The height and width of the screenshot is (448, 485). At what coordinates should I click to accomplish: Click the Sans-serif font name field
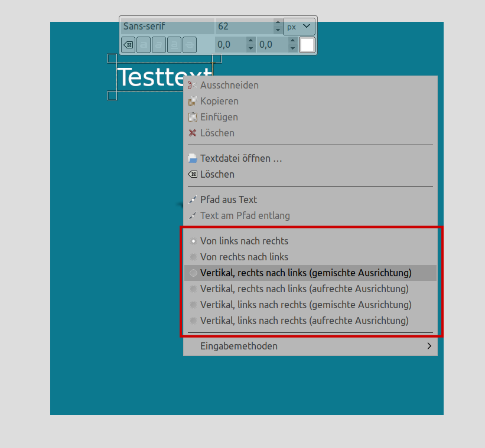pyautogui.click(x=167, y=26)
